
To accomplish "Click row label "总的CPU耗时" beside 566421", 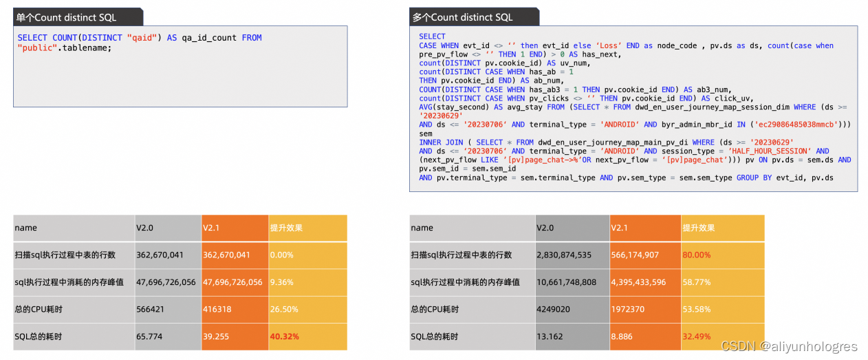I will click(74, 310).
